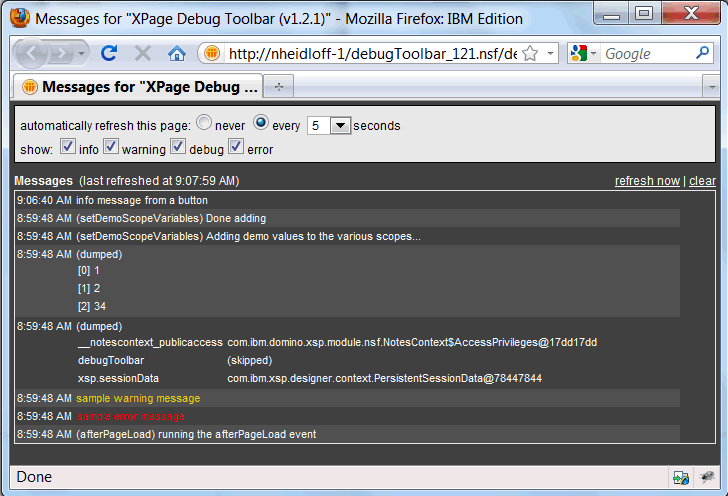Click the red 'sample error message' text
The image size is (728, 496).
(x=130, y=417)
